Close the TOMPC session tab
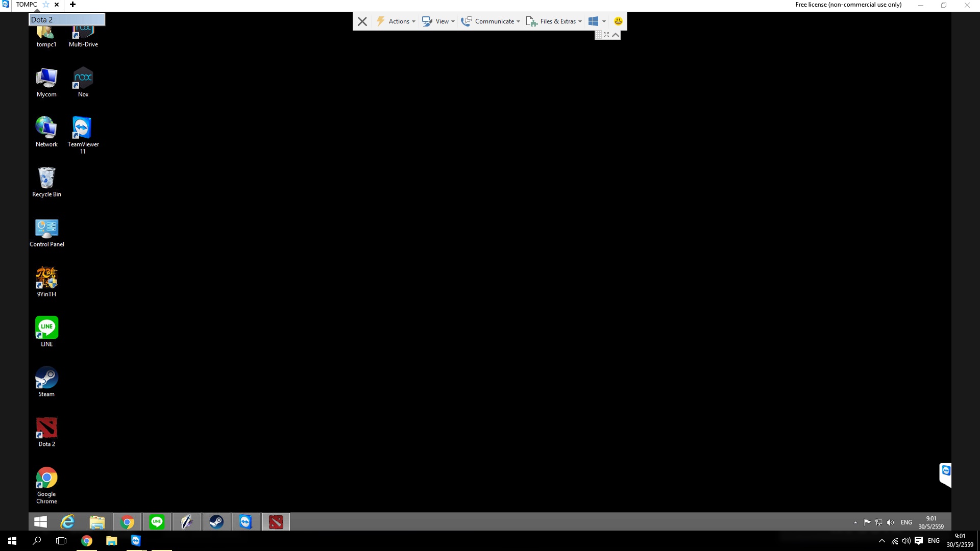Image resolution: width=980 pixels, height=551 pixels. (x=57, y=5)
